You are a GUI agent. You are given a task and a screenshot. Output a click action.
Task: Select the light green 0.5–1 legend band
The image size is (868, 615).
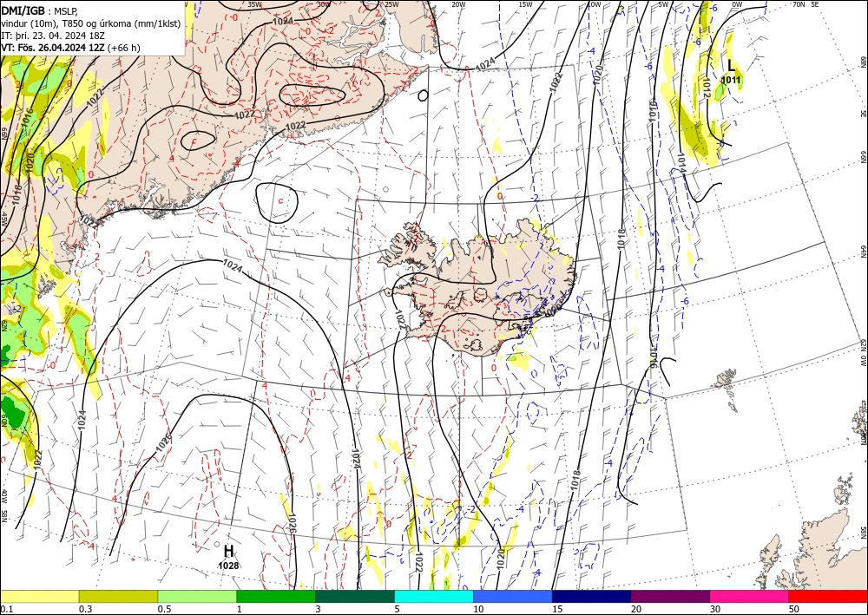point(197,596)
